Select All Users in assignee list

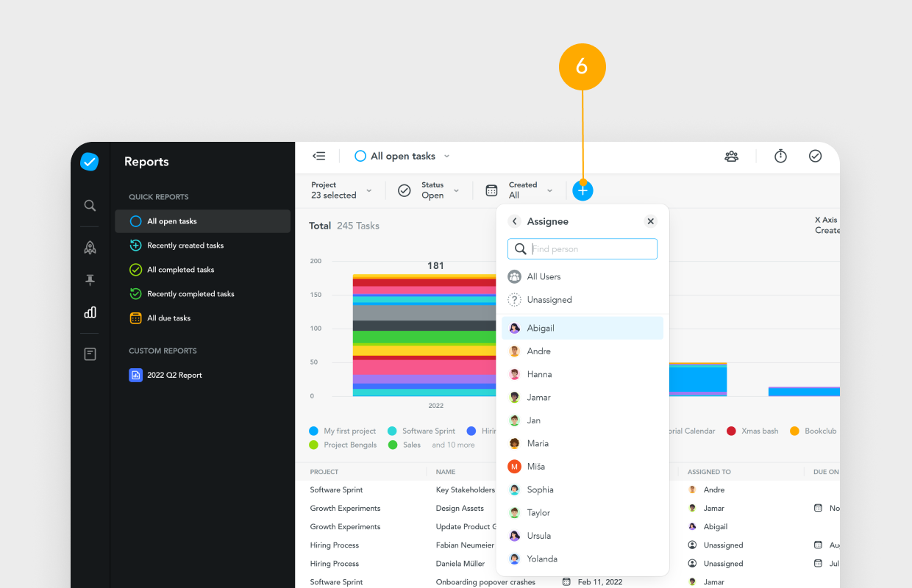(583, 276)
